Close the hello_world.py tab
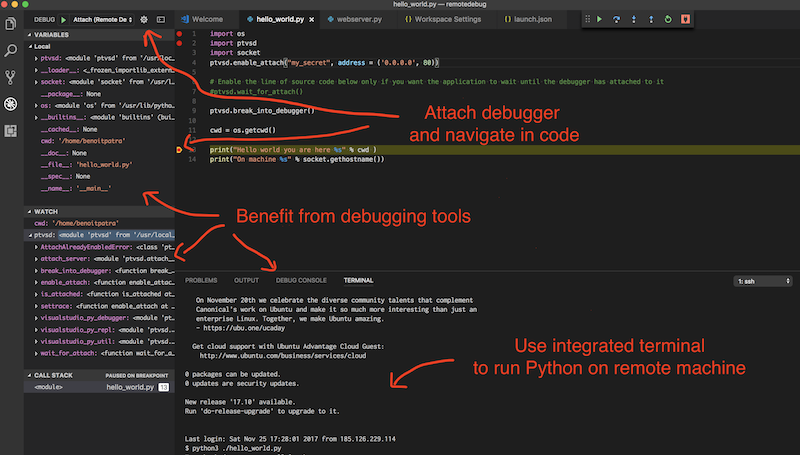Viewport: 800px width, 455px height. click(311, 19)
